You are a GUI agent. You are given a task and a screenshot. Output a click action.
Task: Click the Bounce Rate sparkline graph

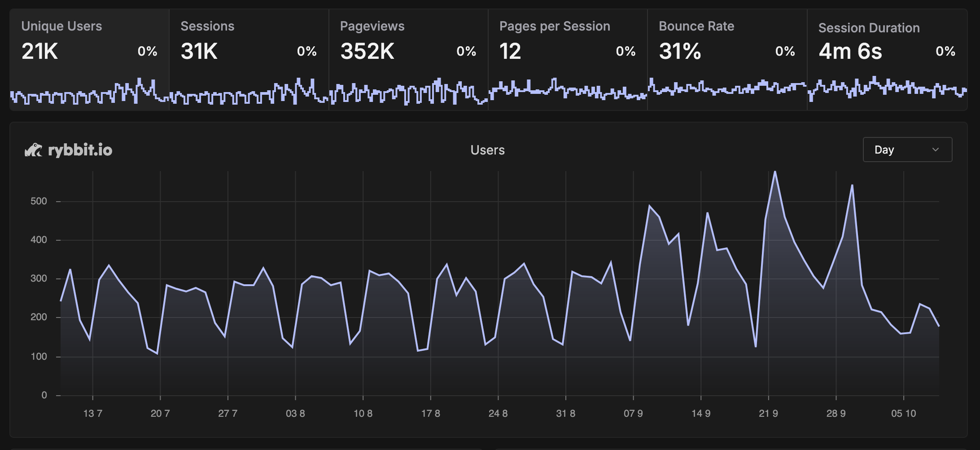point(726,88)
